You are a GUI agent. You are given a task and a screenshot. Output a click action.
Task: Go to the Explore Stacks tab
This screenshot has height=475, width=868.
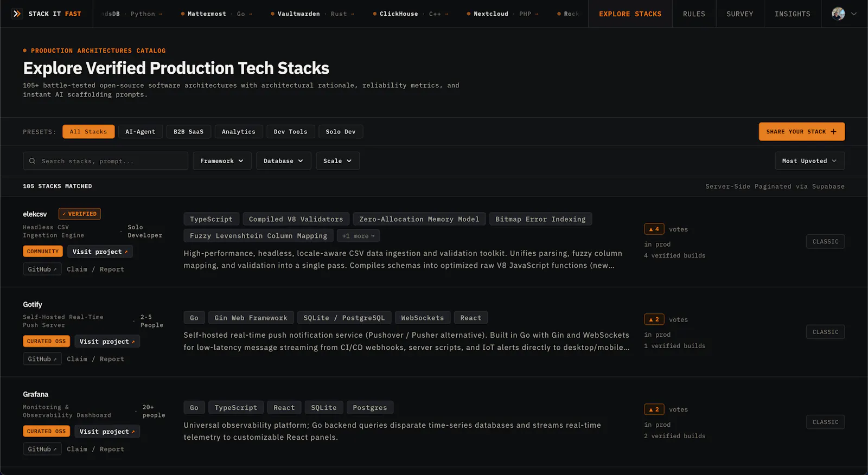[630, 14]
